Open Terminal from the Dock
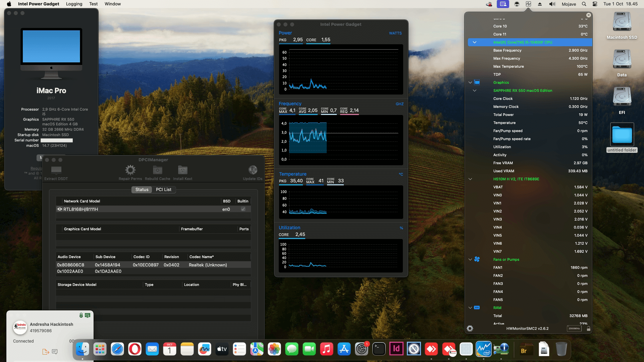 [x=379, y=349]
